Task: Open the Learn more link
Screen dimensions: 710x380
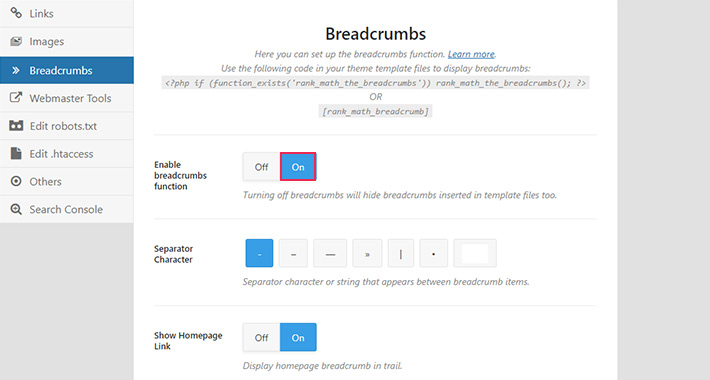Action: [471, 54]
